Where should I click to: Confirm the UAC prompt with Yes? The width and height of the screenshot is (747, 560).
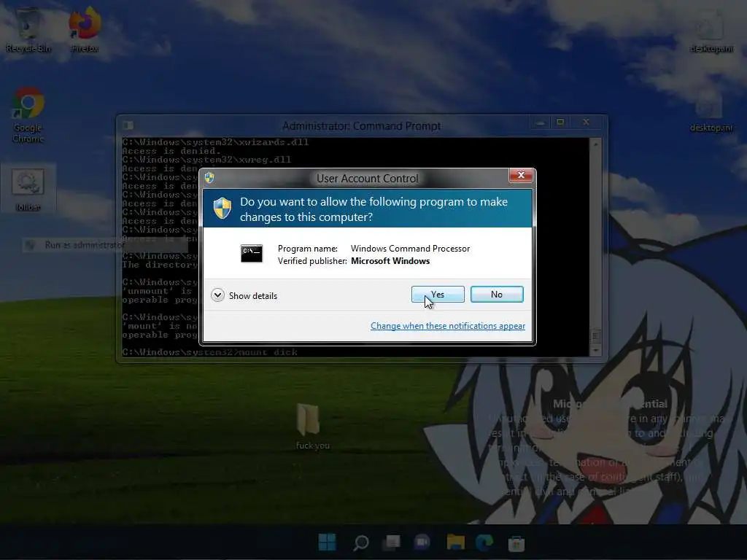click(x=438, y=295)
